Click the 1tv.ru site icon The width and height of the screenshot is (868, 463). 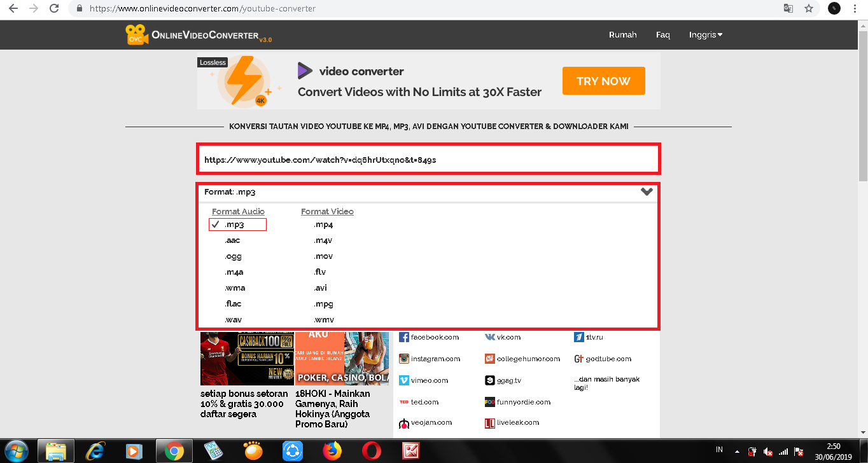point(579,337)
